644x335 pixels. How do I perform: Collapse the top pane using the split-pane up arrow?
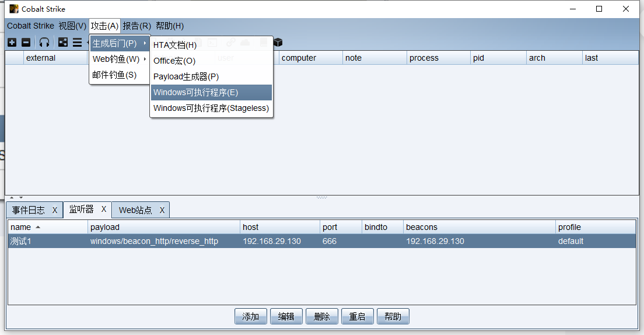tap(12, 198)
